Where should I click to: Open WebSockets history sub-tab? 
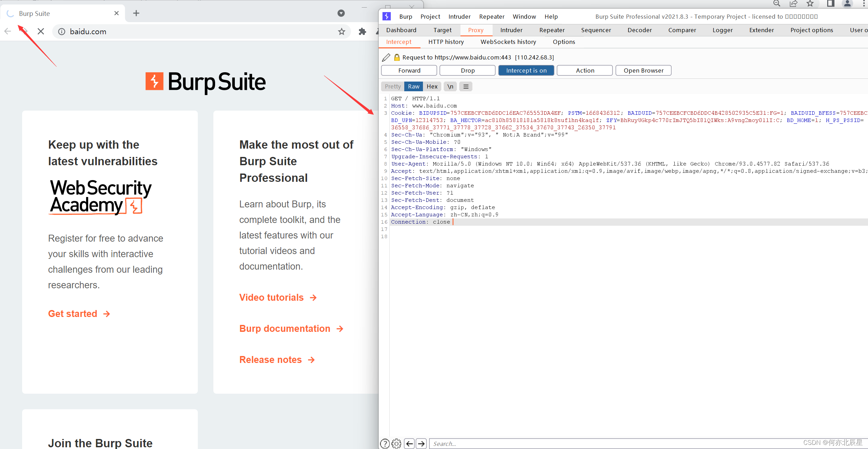coord(508,42)
